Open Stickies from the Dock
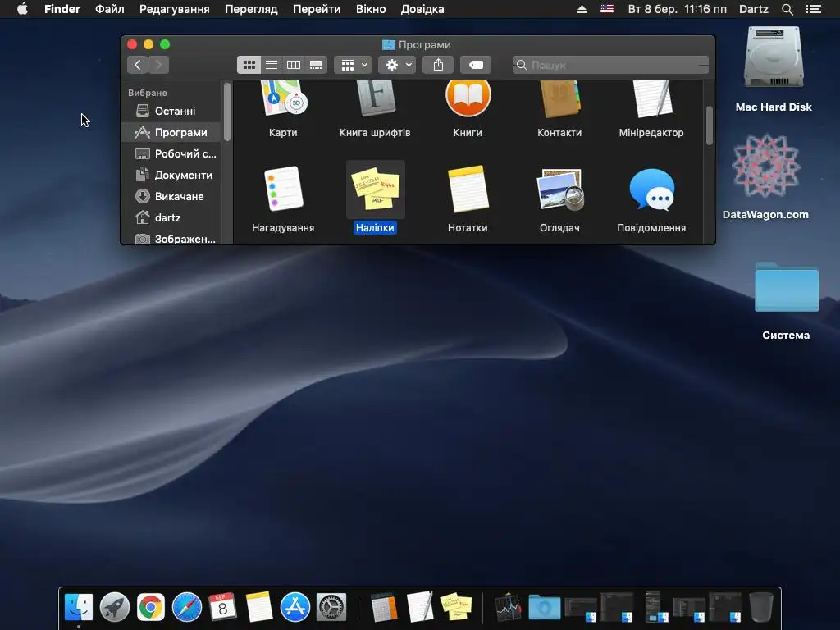The height and width of the screenshot is (630, 840). pyautogui.click(x=456, y=607)
